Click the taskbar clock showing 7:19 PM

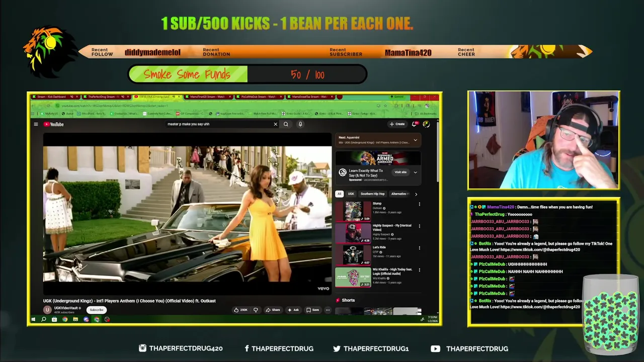pyautogui.click(x=433, y=319)
